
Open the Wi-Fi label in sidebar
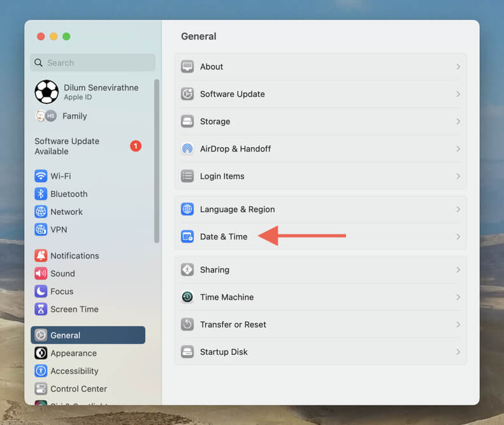tap(61, 176)
